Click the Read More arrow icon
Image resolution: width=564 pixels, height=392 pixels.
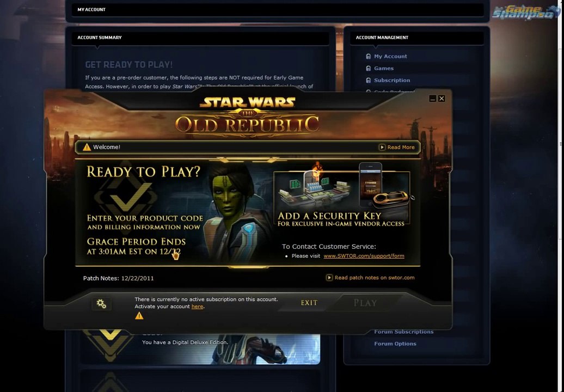point(382,147)
